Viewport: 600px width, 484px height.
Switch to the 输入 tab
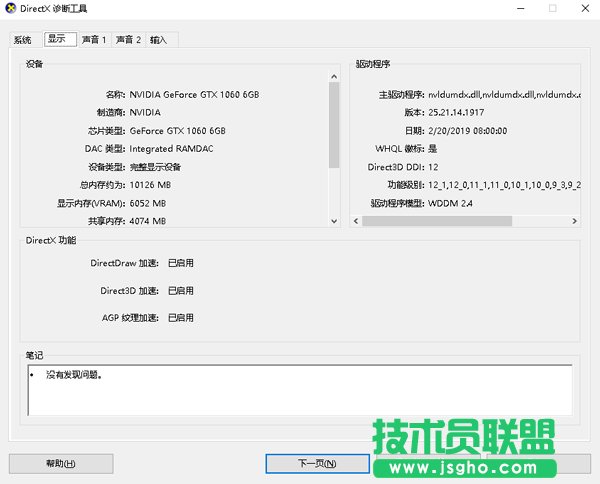pyautogui.click(x=158, y=40)
